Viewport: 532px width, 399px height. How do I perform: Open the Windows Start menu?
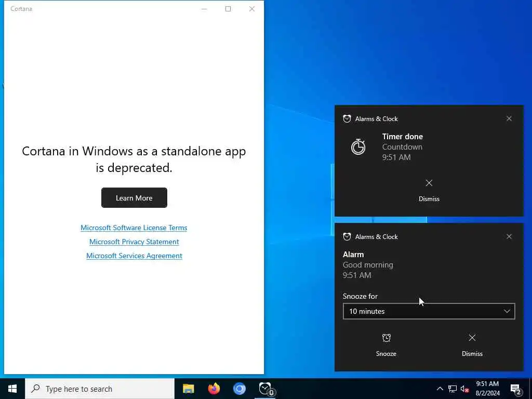(12, 389)
